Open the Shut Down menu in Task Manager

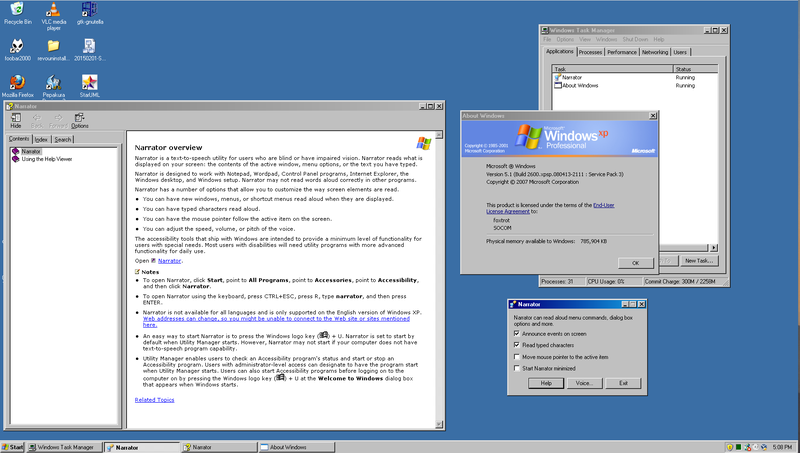click(x=635, y=39)
